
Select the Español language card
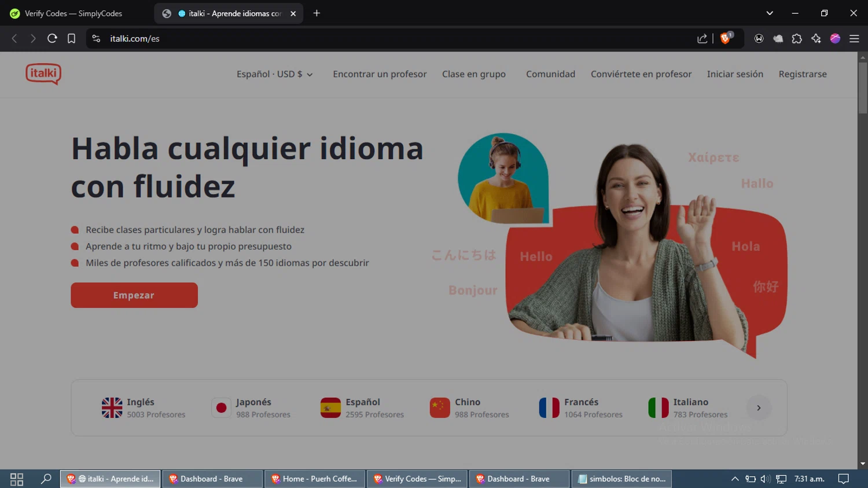click(x=362, y=408)
